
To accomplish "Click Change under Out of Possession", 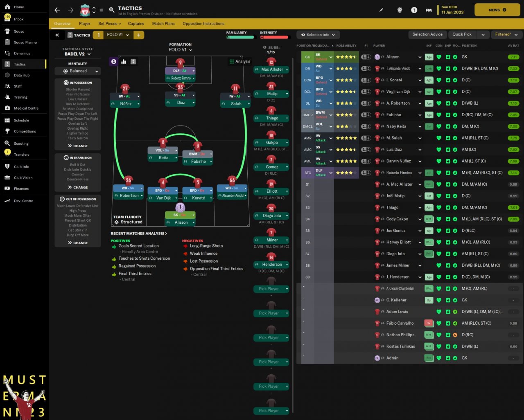I will (78, 243).
